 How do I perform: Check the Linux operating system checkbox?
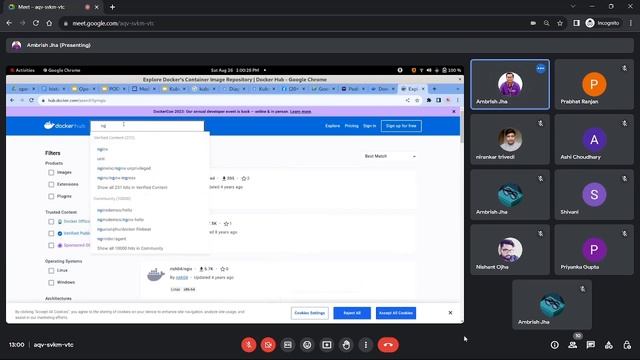pos(51,271)
